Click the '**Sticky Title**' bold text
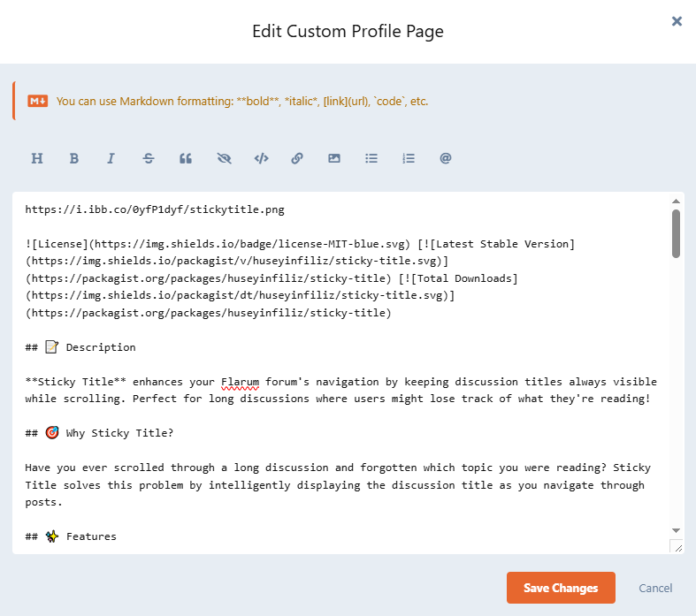This screenshot has width=696, height=616. point(75,382)
